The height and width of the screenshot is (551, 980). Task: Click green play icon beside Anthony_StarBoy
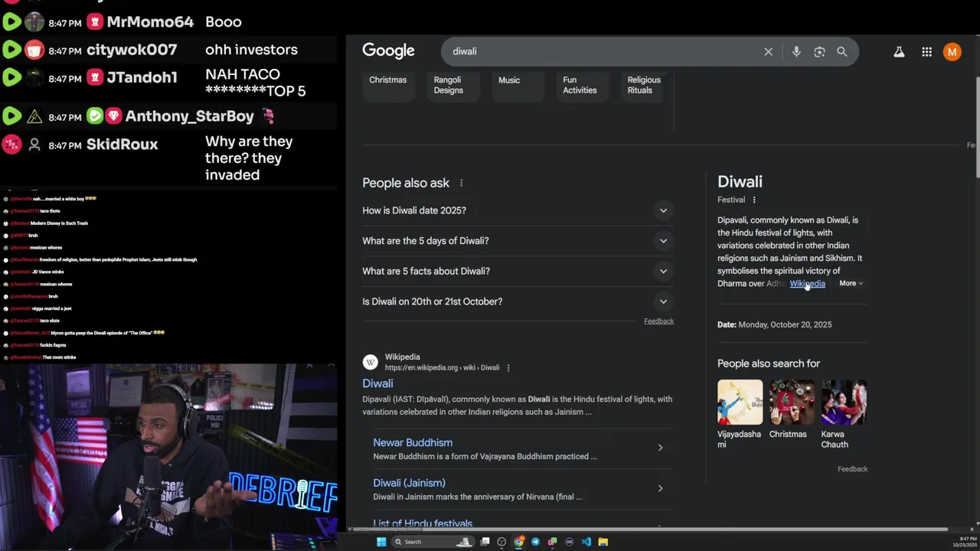pos(11,116)
